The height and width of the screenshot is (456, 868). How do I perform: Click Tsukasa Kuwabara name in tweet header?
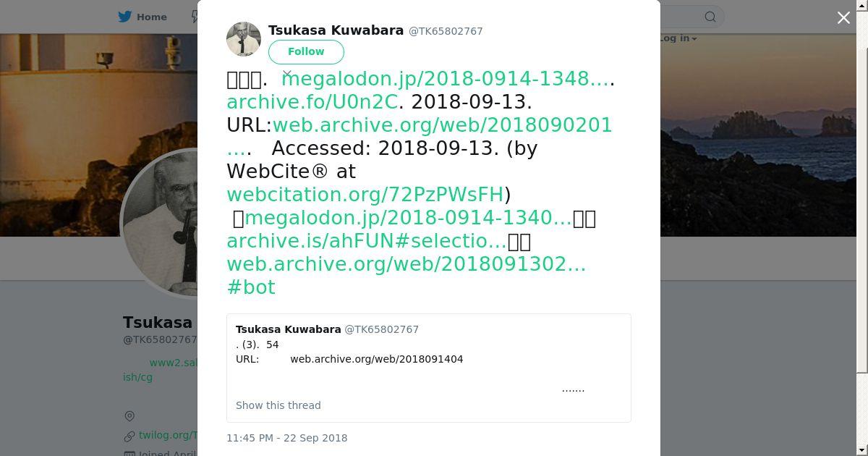click(x=336, y=30)
